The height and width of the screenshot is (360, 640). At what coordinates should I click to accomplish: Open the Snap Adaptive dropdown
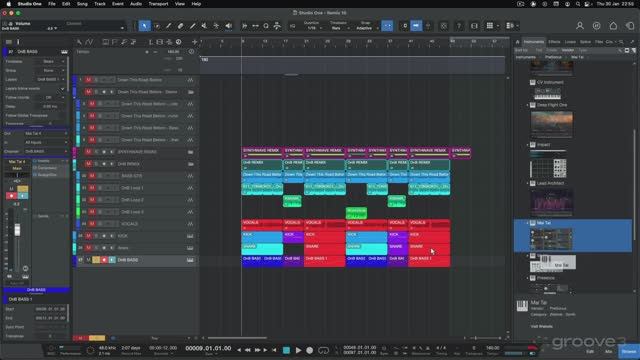[366, 28]
